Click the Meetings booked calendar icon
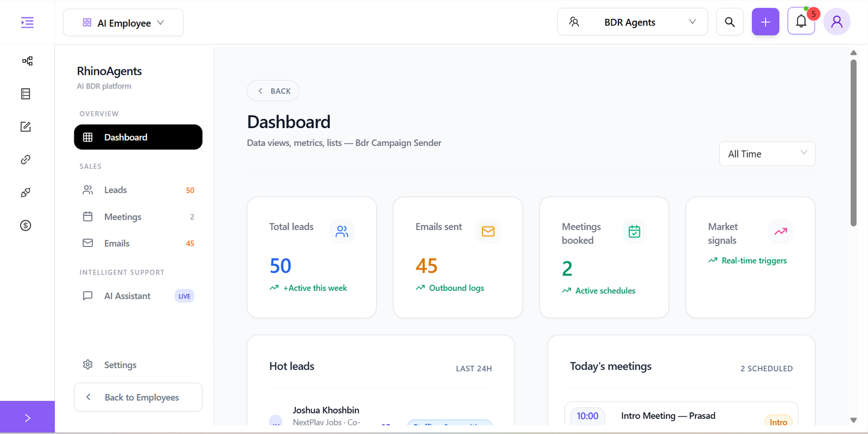Viewport: 868px width, 434px height. (634, 232)
